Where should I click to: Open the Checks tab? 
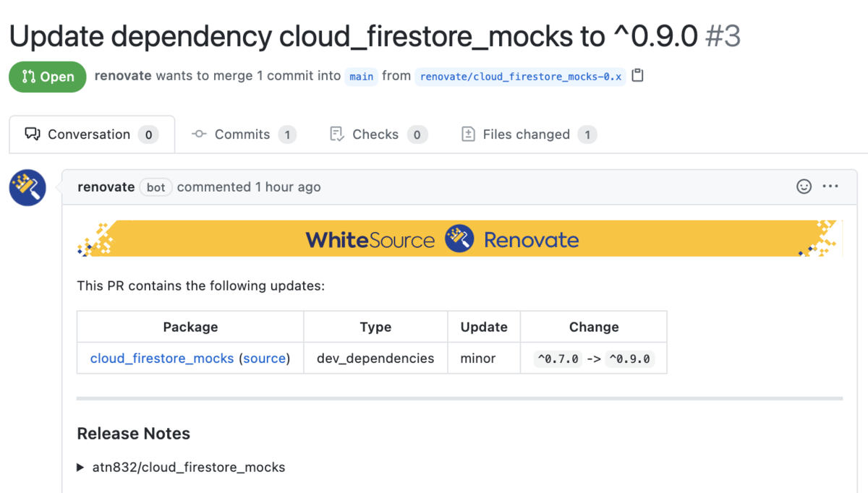[378, 134]
